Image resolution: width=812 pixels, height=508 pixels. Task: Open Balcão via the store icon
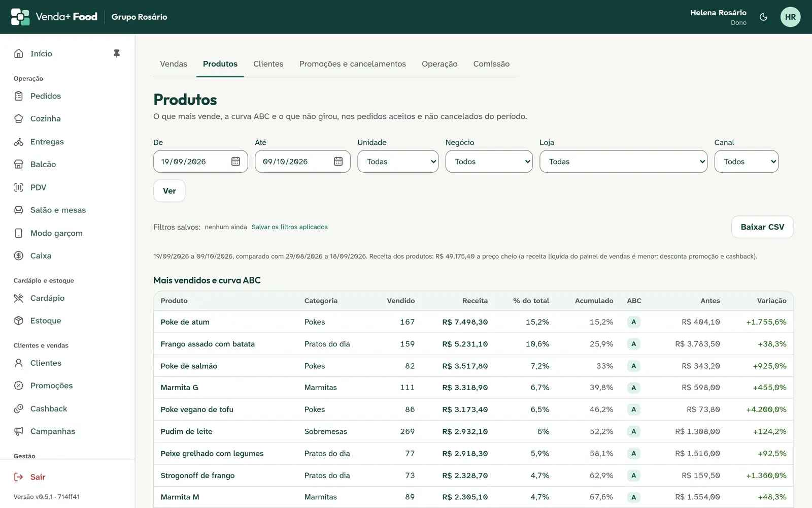tap(19, 164)
